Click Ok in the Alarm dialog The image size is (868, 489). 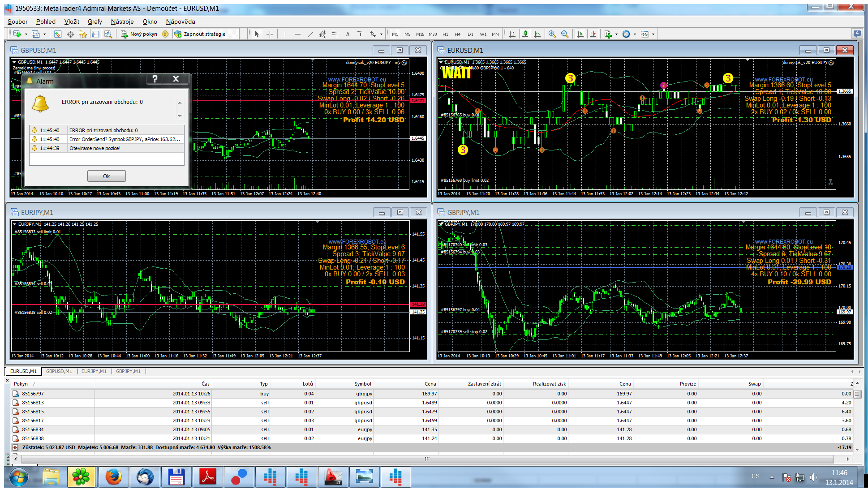pos(107,176)
